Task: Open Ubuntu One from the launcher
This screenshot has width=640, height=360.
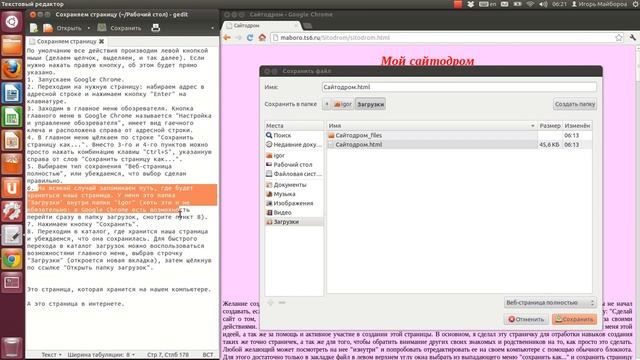Action: click(12, 188)
